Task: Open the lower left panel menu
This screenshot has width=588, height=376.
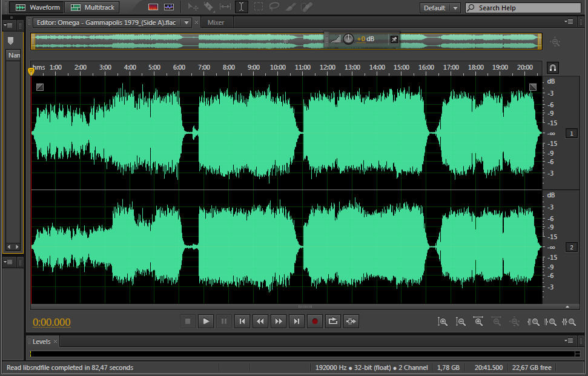Action: (x=8, y=262)
